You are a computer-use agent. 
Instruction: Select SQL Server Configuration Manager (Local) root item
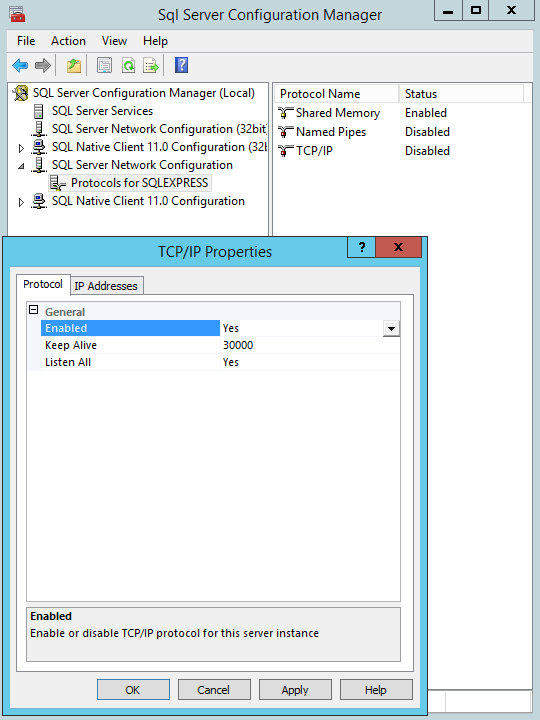144,93
